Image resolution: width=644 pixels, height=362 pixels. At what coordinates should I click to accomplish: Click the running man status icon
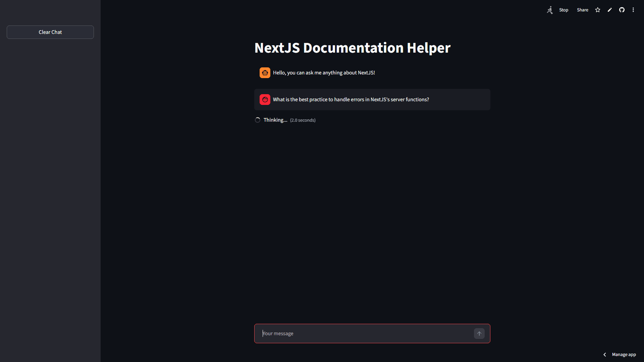550,10
